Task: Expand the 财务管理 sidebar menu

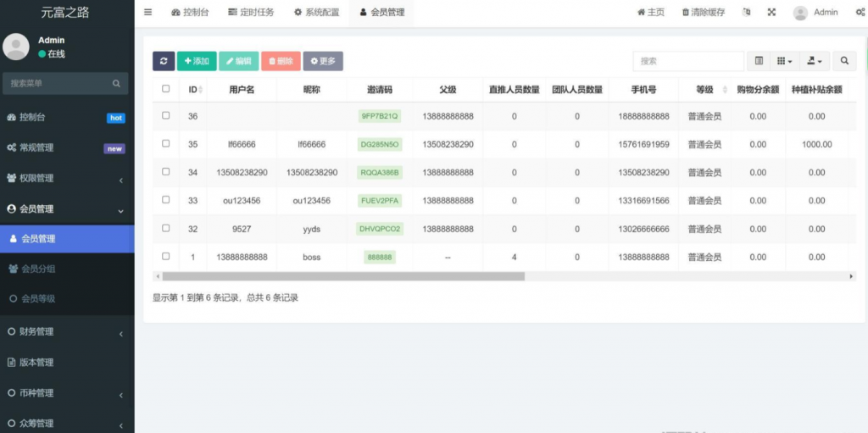Action: pyautogui.click(x=66, y=331)
